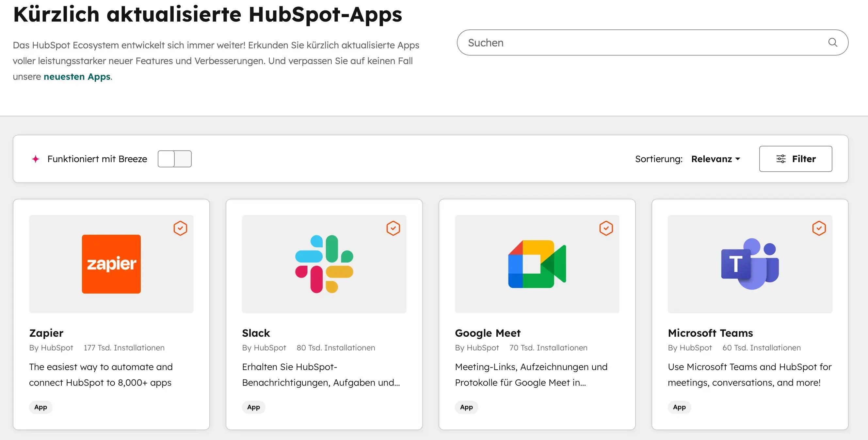Viewport: 868px width, 440px height.
Task: Click App tag on Zapier card
Action: click(x=41, y=407)
